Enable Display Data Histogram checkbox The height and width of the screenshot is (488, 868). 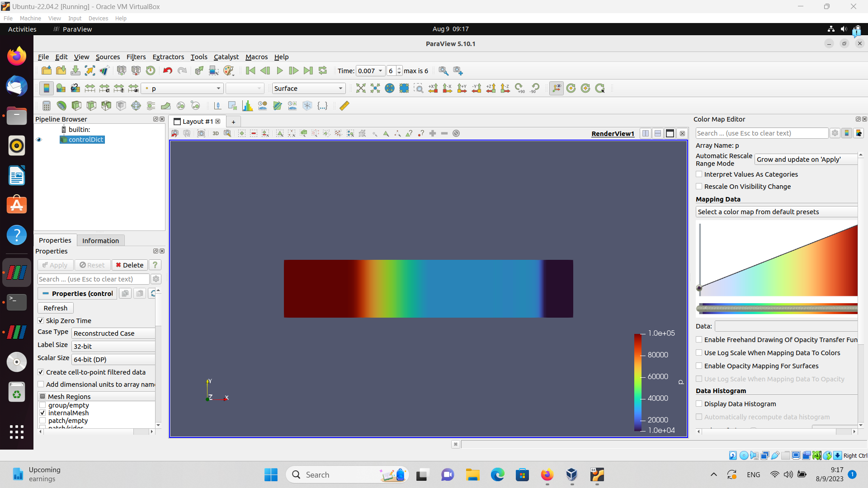699,404
